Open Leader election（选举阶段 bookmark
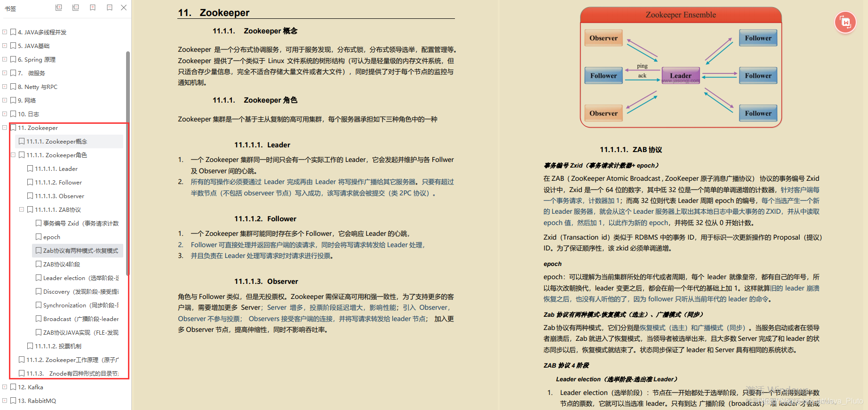 coord(81,278)
